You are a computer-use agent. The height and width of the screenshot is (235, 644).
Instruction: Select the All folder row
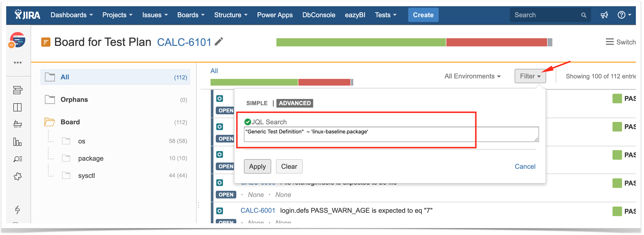[115, 77]
